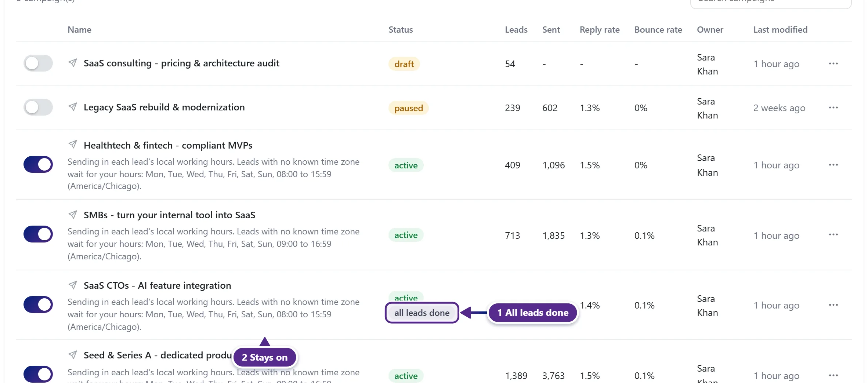This screenshot has width=868, height=383.
Task: Open SaaS CTOs - AI feature integration campaign
Action: coord(157,285)
